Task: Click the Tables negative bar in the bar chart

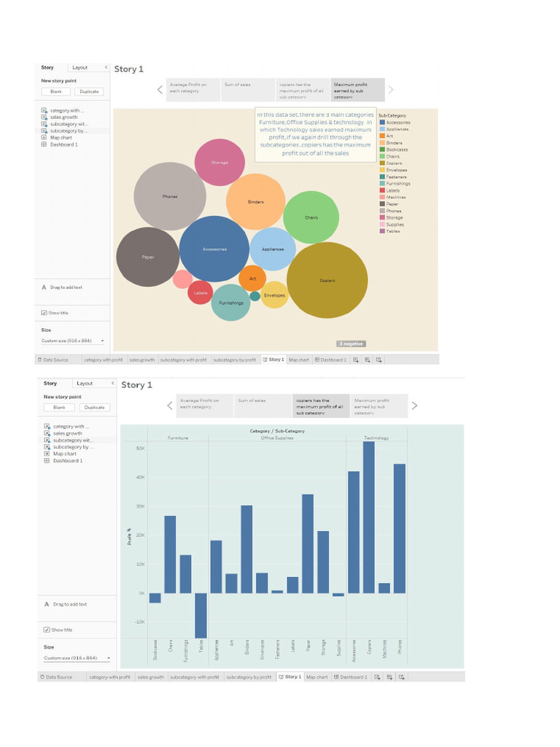Action: click(201, 616)
